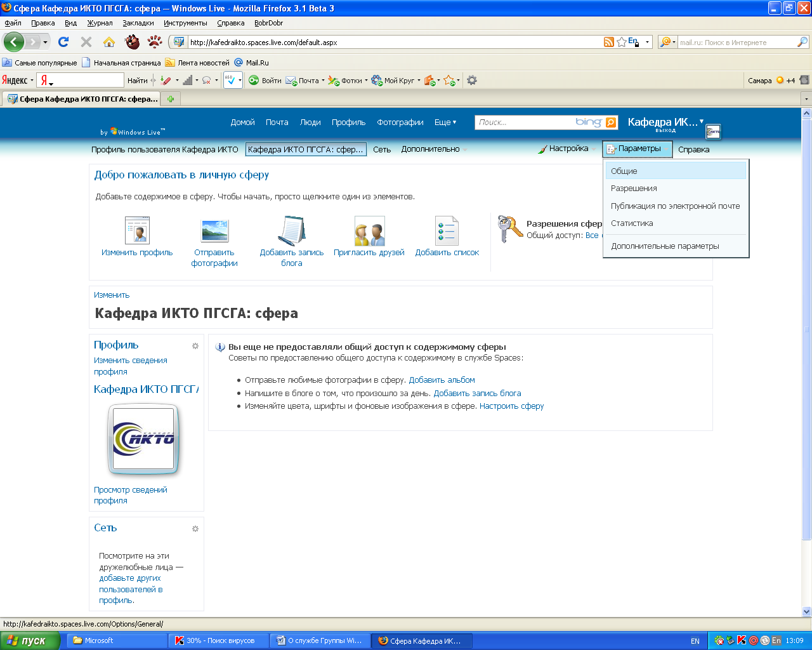Open Мой Круг in Yandex bar
Screen dimensions: 812x650
(x=395, y=80)
